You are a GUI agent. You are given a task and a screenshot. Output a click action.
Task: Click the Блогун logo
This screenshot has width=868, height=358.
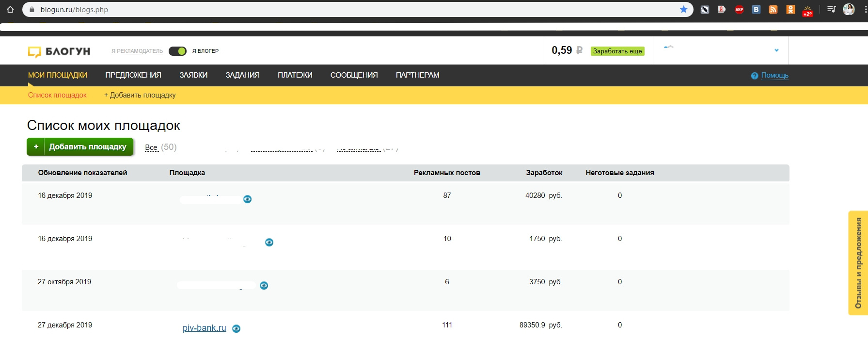pos(59,51)
